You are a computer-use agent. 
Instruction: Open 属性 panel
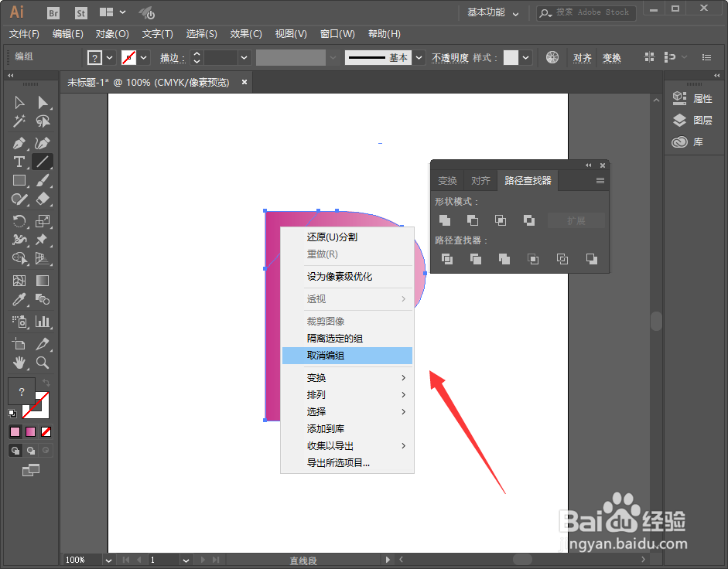(692, 98)
